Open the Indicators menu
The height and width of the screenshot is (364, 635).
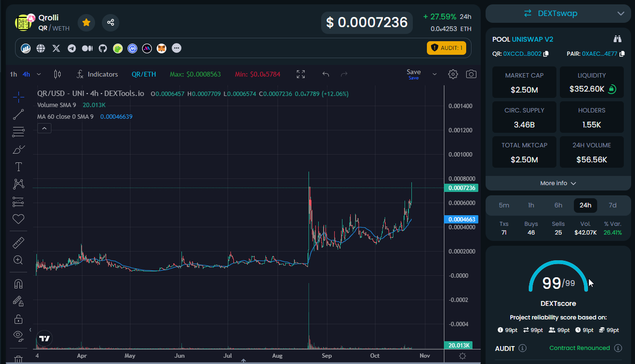point(97,74)
